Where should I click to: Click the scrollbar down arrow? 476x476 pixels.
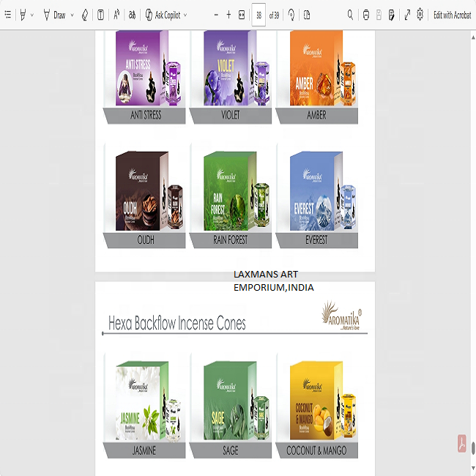click(x=473, y=469)
